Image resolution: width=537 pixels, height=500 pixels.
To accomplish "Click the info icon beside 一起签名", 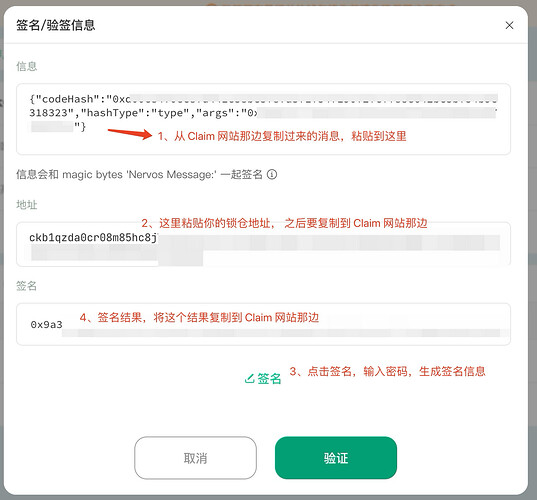I will click(x=272, y=174).
